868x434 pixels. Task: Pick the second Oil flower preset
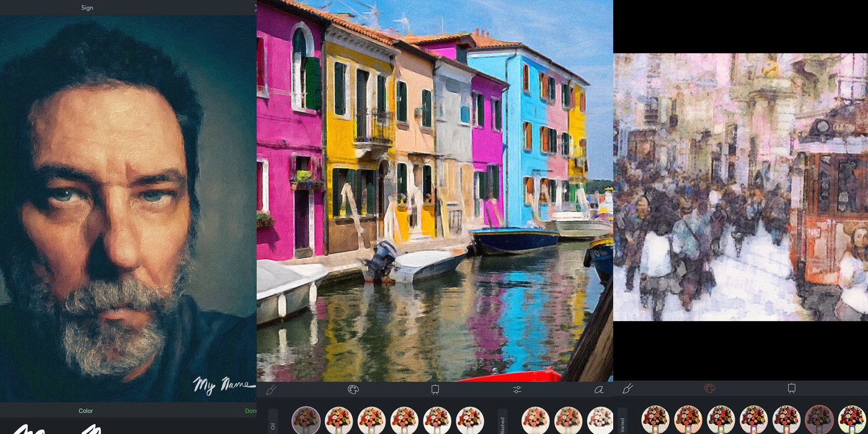tap(339, 420)
